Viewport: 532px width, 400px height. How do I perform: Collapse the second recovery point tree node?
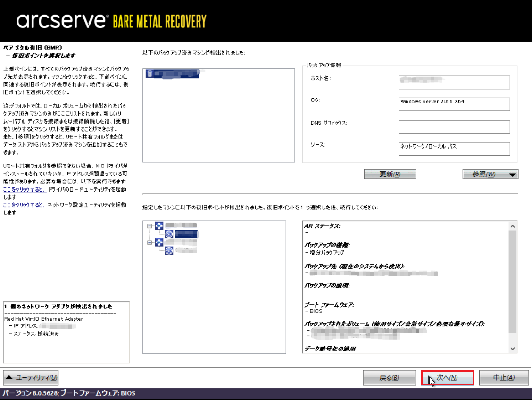(150, 242)
